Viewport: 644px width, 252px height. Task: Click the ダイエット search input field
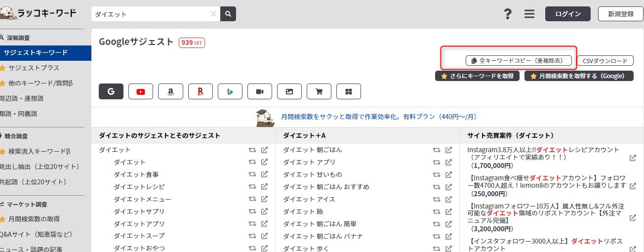151,14
